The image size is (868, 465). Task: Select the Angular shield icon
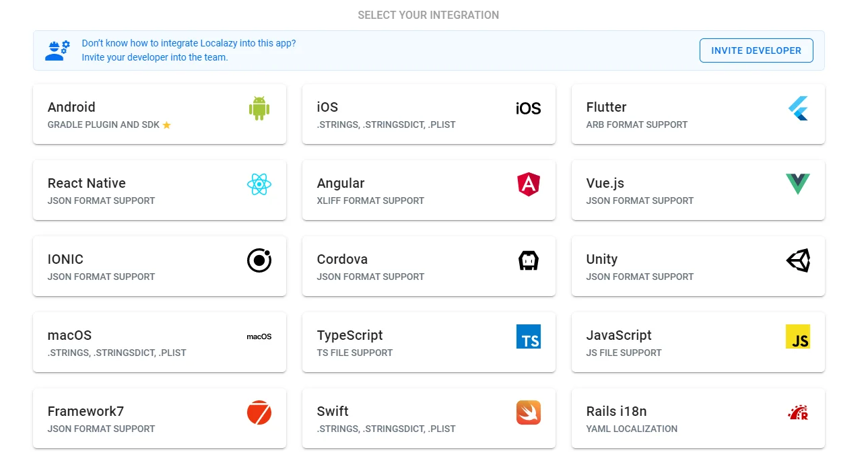[528, 184]
